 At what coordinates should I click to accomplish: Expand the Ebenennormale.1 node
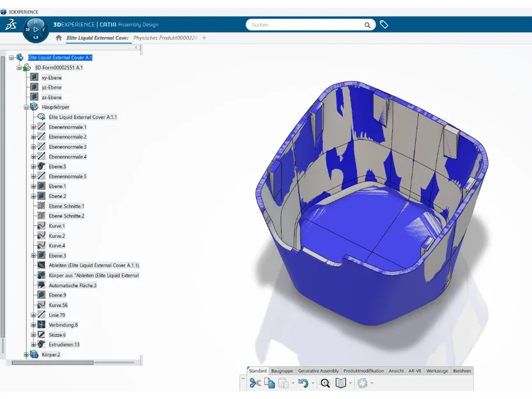33,127
